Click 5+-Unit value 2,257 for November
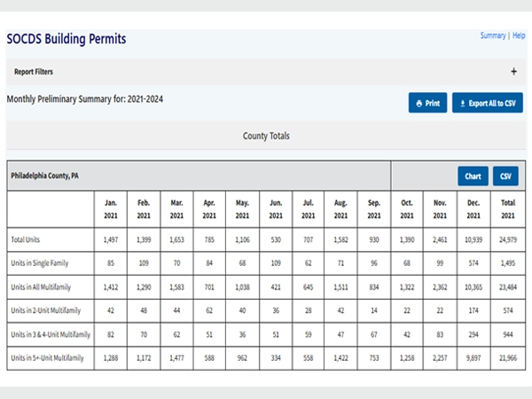Image resolution: width=532 pixels, height=399 pixels. pyautogui.click(x=440, y=358)
